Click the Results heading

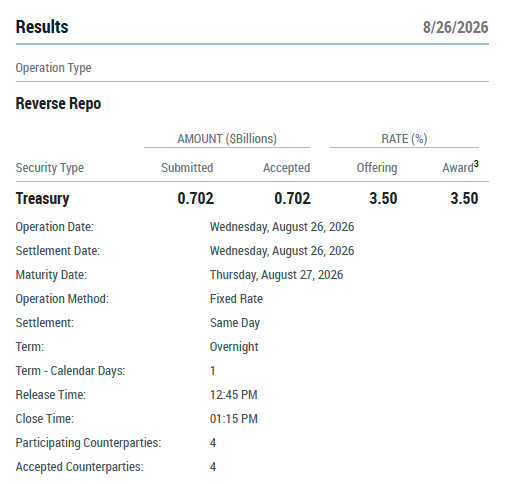click(x=42, y=27)
